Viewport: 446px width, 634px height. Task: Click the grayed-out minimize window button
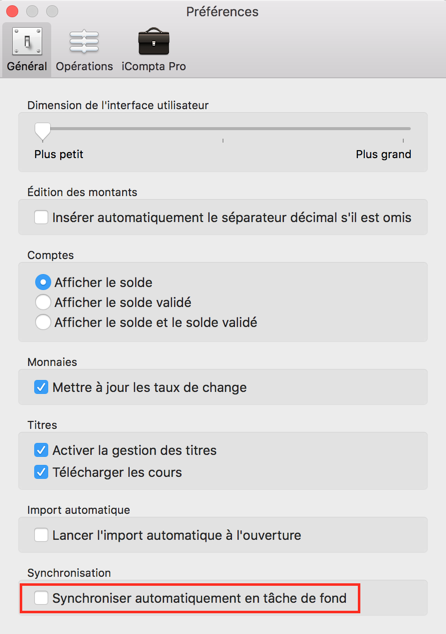click(x=32, y=11)
